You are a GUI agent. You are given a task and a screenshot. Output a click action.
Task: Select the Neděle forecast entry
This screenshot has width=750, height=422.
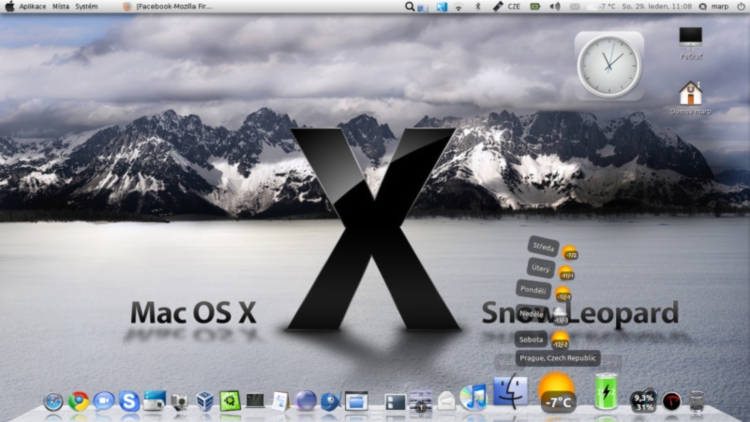(x=531, y=314)
